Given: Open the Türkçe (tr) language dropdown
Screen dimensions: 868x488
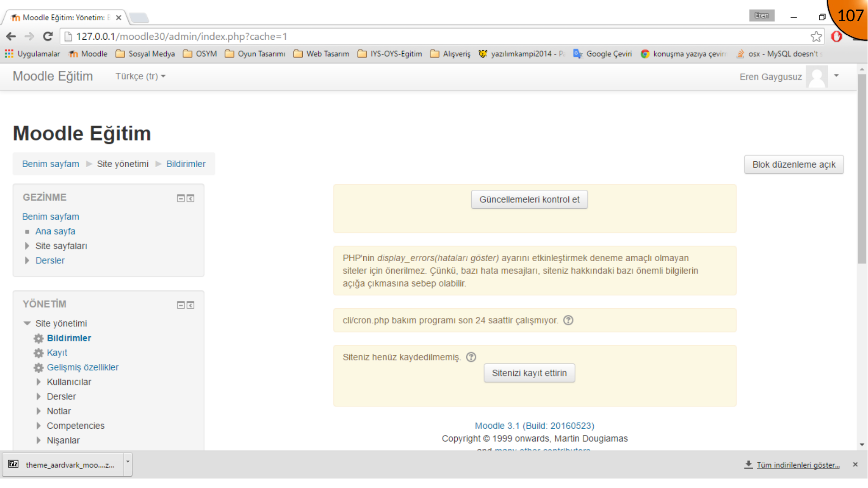Looking at the screenshot, I should (141, 76).
